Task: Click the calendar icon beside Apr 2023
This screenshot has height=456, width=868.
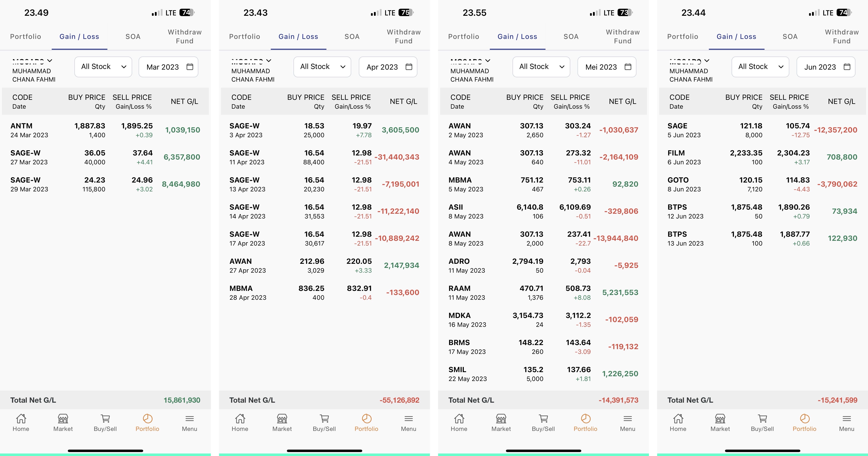Action: tap(409, 67)
